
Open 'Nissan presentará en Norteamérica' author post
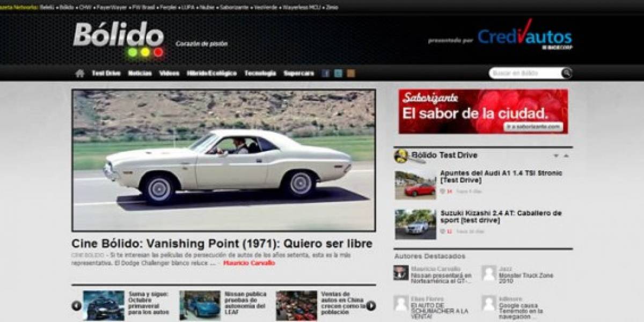tap(441, 278)
